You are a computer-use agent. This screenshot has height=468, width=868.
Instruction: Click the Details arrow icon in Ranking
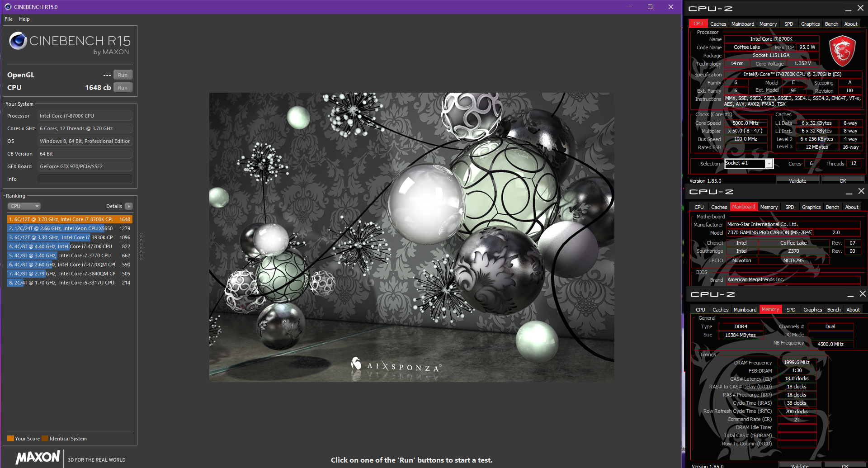pos(129,206)
